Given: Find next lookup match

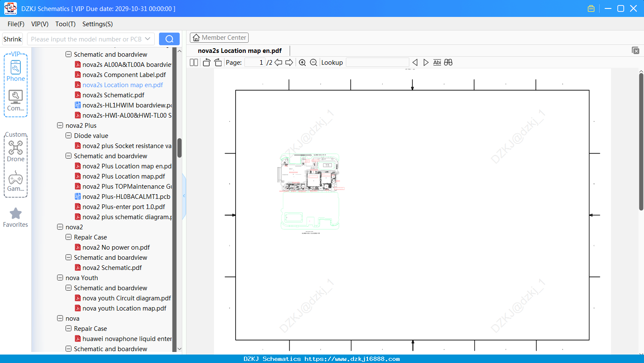Looking at the screenshot, I should (x=426, y=62).
